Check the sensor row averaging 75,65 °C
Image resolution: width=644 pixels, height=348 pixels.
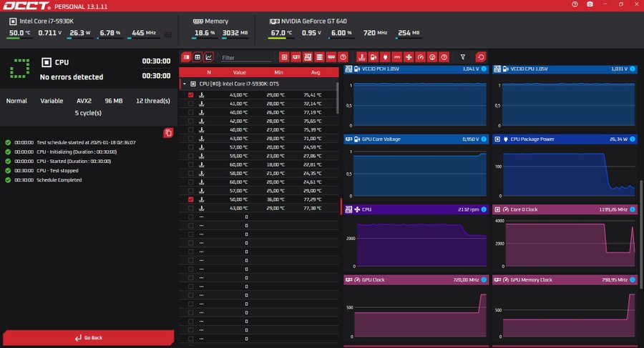click(190, 121)
